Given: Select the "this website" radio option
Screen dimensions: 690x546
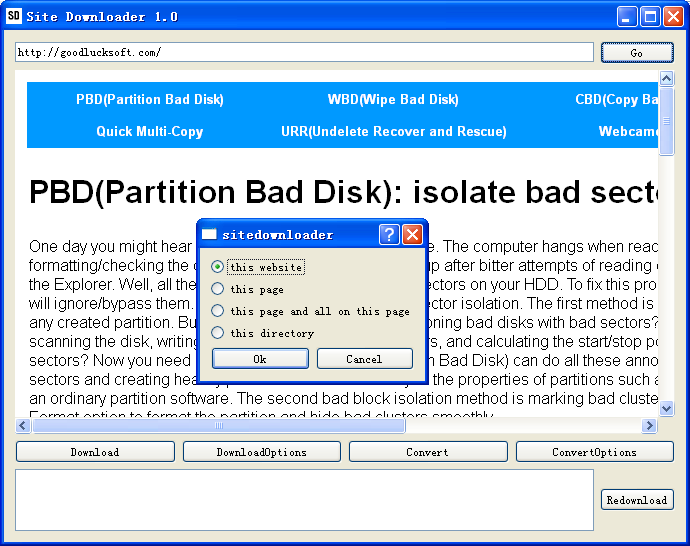Looking at the screenshot, I should point(218,267).
